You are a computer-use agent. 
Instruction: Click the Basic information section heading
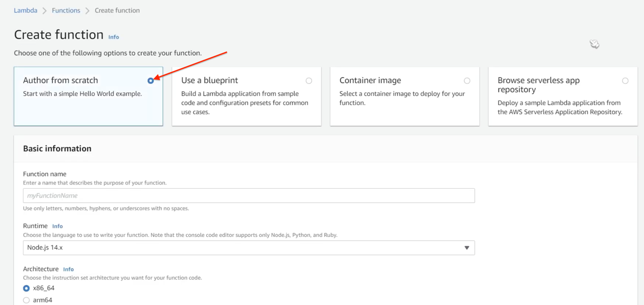[x=57, y=149]
